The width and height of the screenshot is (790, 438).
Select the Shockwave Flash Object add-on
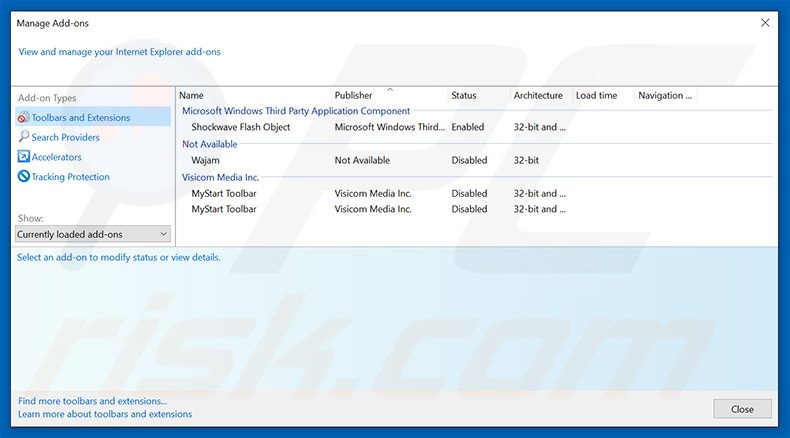(x=241, y=127)
